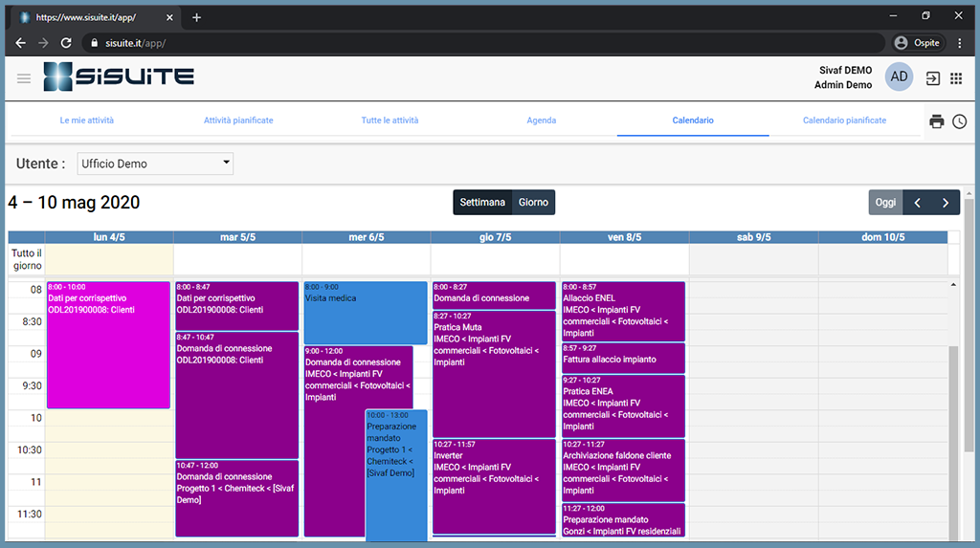Click the Sisuite logo

click(x=119, y=77)
